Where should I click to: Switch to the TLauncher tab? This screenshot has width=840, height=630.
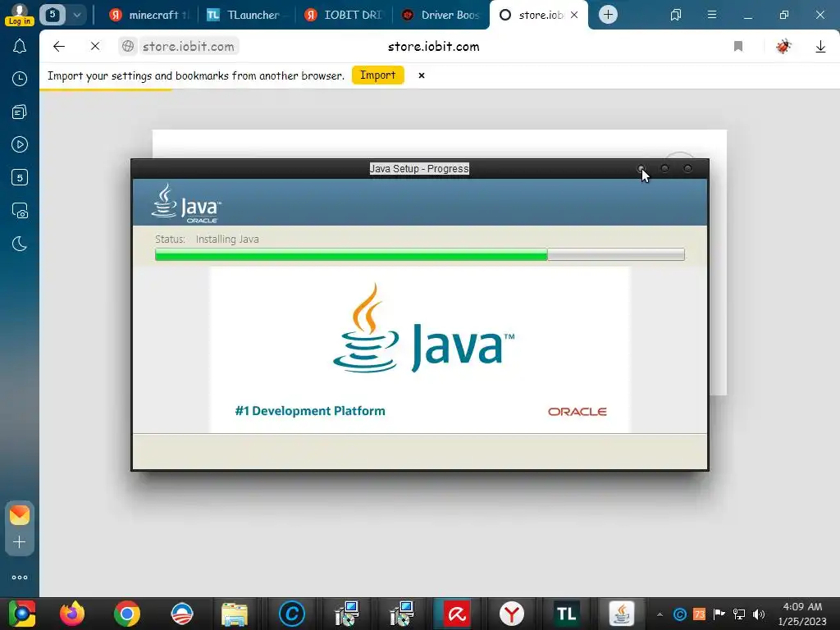coord(244,15)
